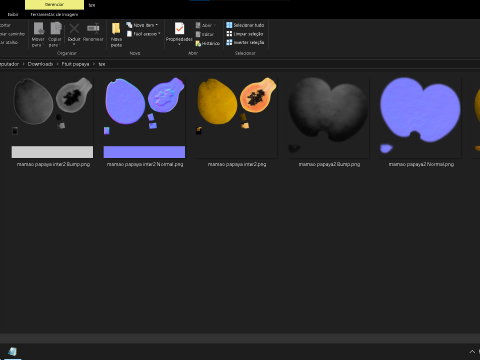Click the Inverter seleção icon
This screenshot has width=480, height=360.
point(229,42)
